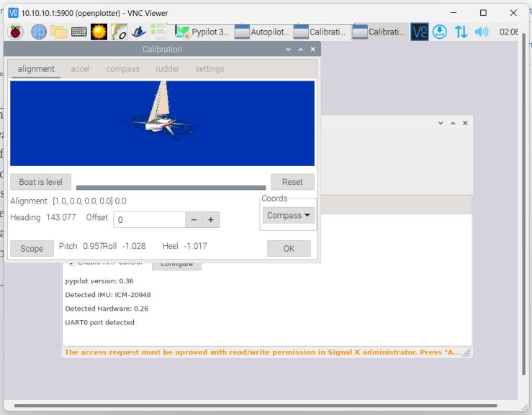Open the Scope button

point(32,249)
